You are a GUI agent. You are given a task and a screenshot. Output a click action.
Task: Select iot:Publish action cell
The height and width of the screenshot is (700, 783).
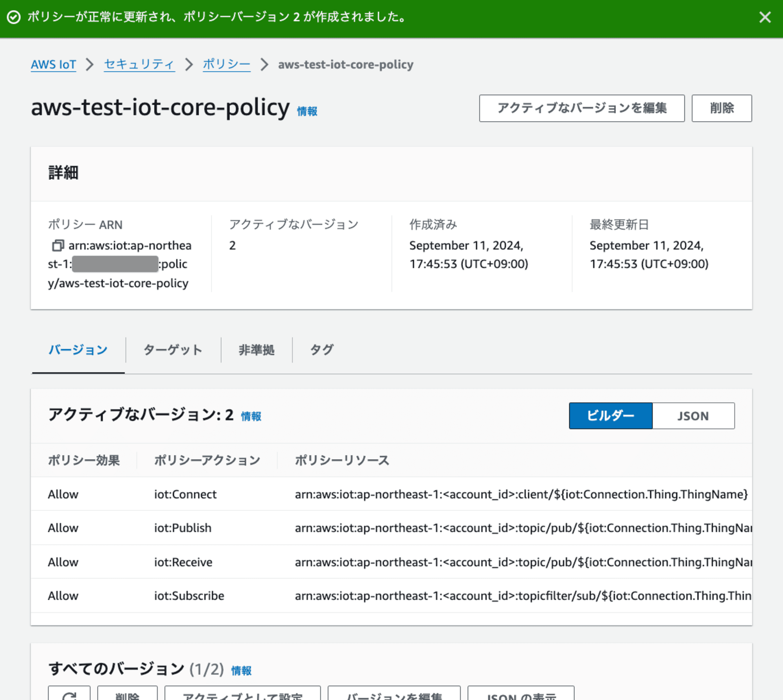tap(183, 528)
